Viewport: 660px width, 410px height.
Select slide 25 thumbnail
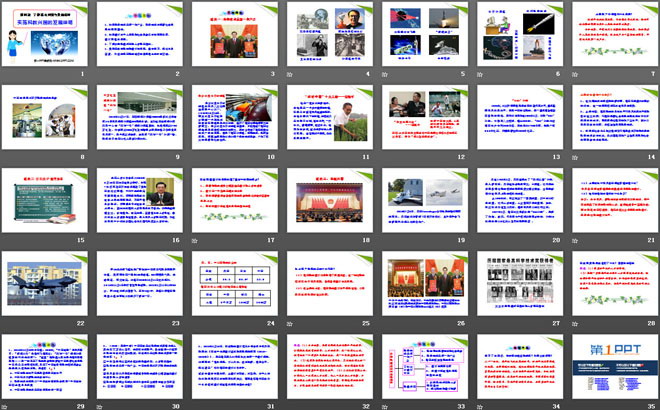[330, 283]
